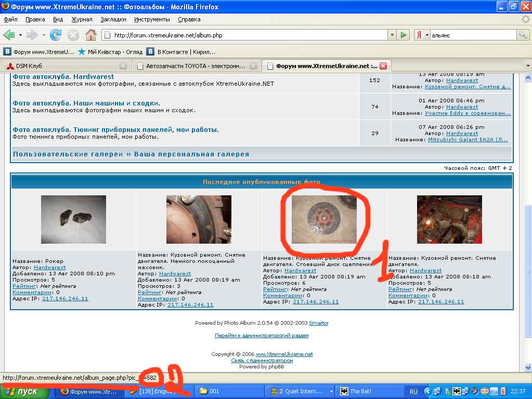Open the red engine bay thumbnail
The height and width of the screenshot is (399, 532).
(449, 219)
